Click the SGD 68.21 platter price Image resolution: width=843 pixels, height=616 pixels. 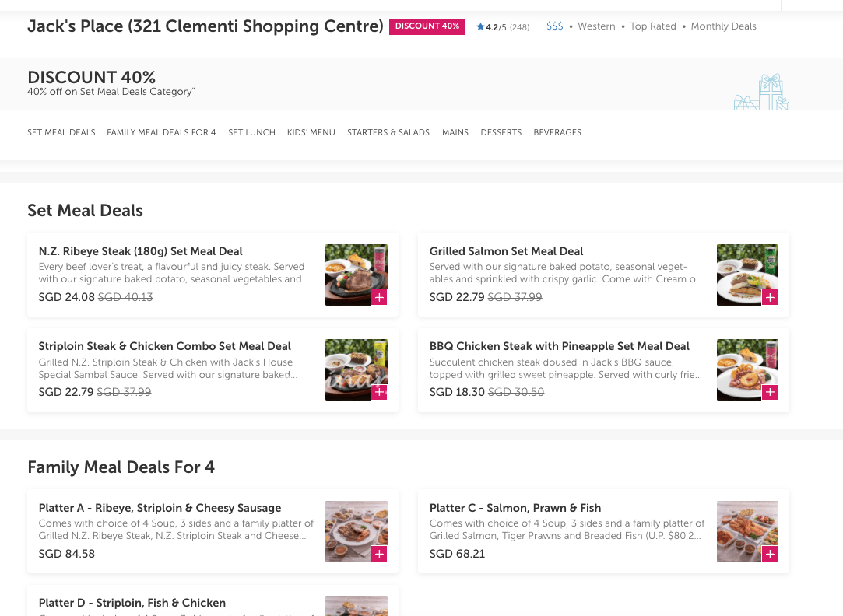[457, 554]
